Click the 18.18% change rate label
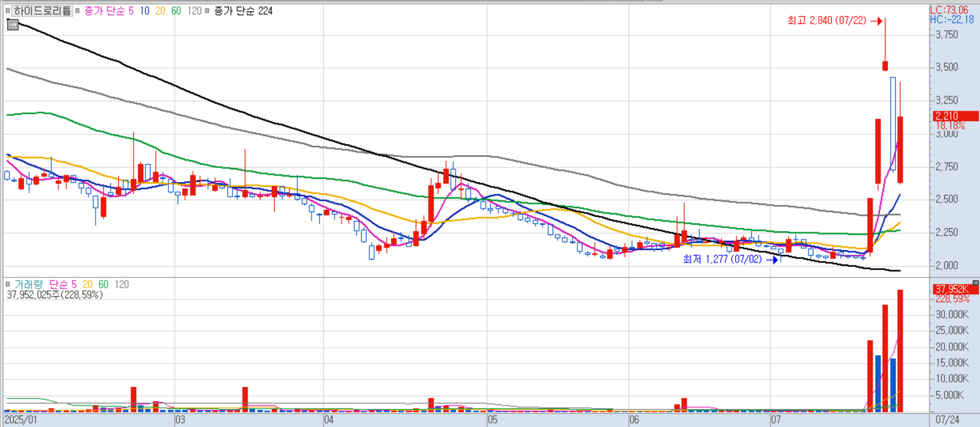This screenshot has height=427, width=980. (x=950, y=125)
